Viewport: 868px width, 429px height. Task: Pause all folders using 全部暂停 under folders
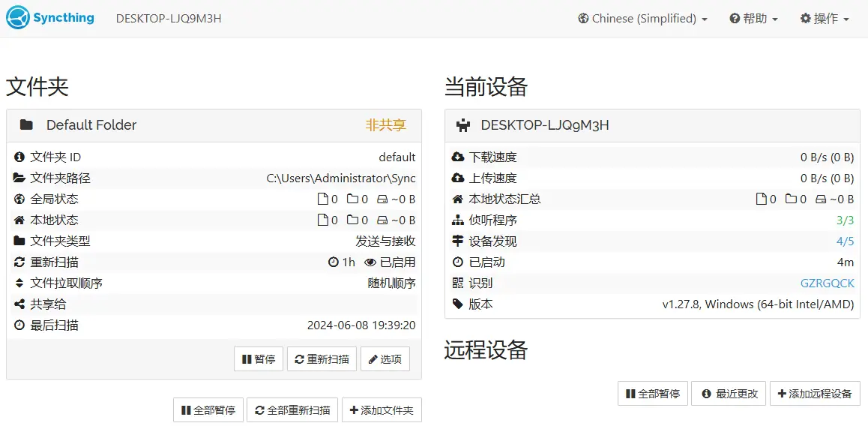click(x=208, y=410)
